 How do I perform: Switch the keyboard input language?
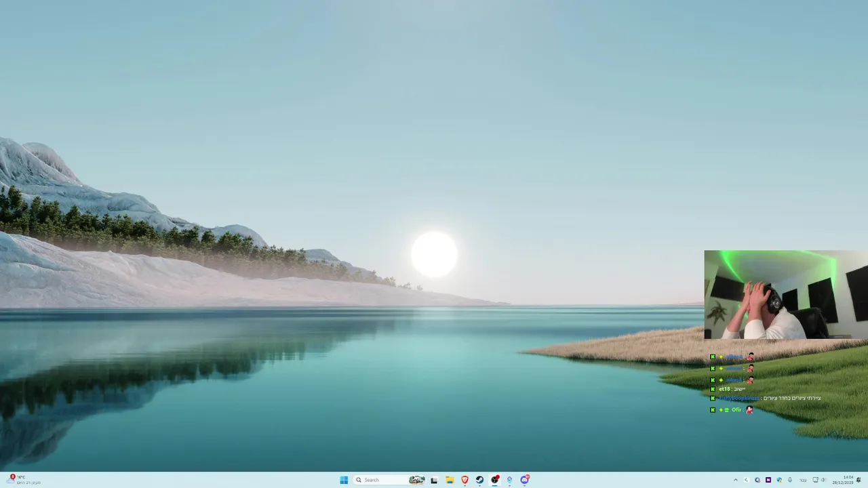(x=803, y=480)
